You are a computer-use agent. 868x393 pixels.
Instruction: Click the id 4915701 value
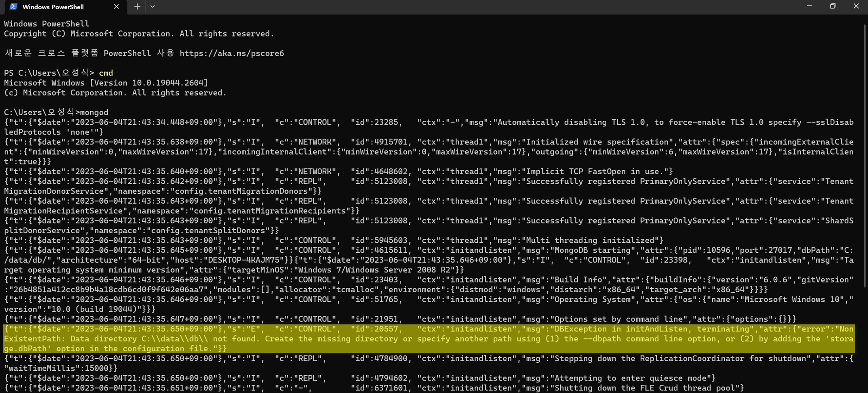391,142
